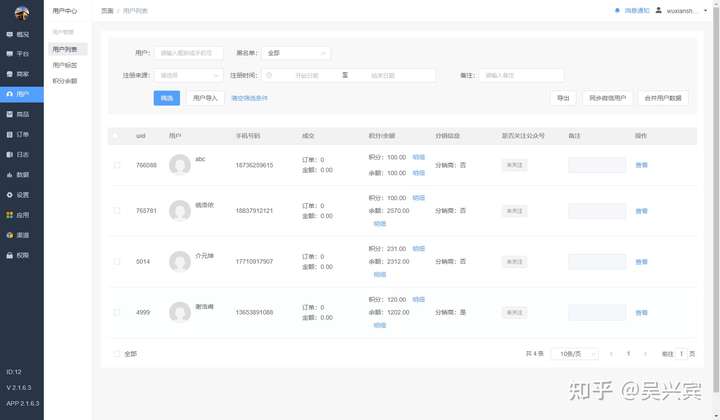This screenshot has height=420, width=720.
Task: Open the 黑名单 dropdown showing 全部
Action: pyautogui.click(x=296, y=53)
